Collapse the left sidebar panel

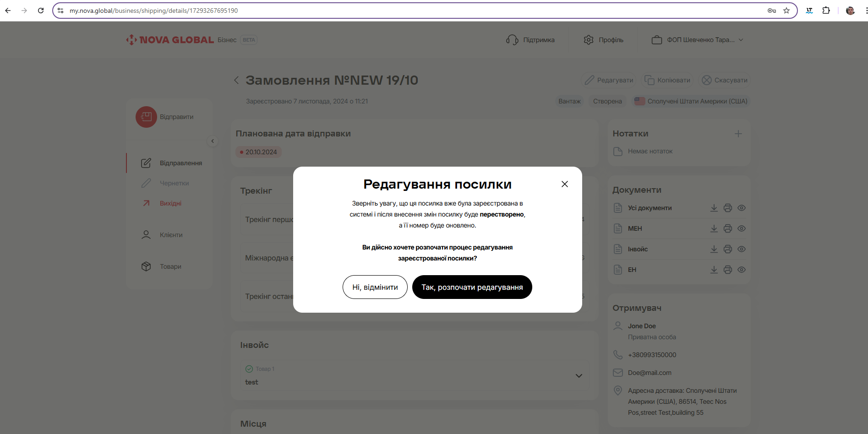[x=213, y=141]
